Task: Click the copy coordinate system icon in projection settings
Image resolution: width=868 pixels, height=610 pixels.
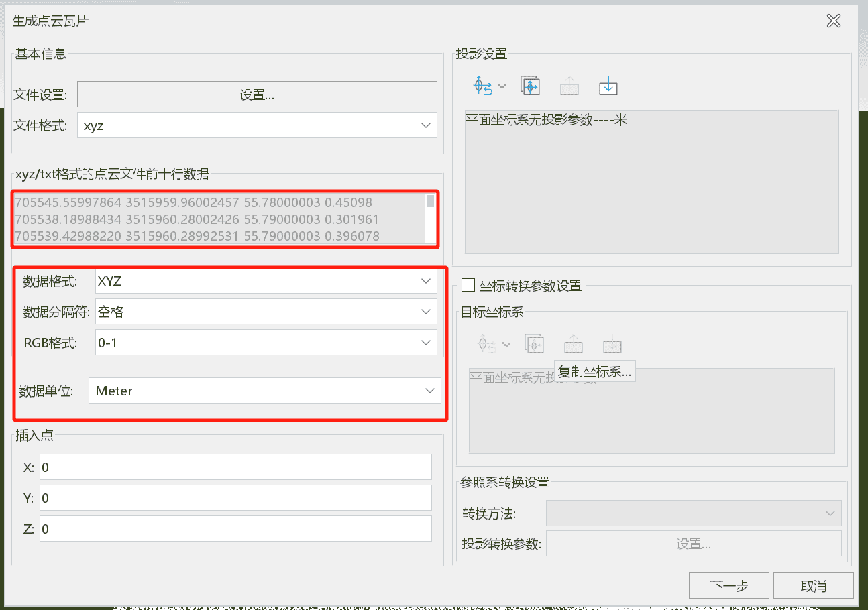Action: pos(530,85)
